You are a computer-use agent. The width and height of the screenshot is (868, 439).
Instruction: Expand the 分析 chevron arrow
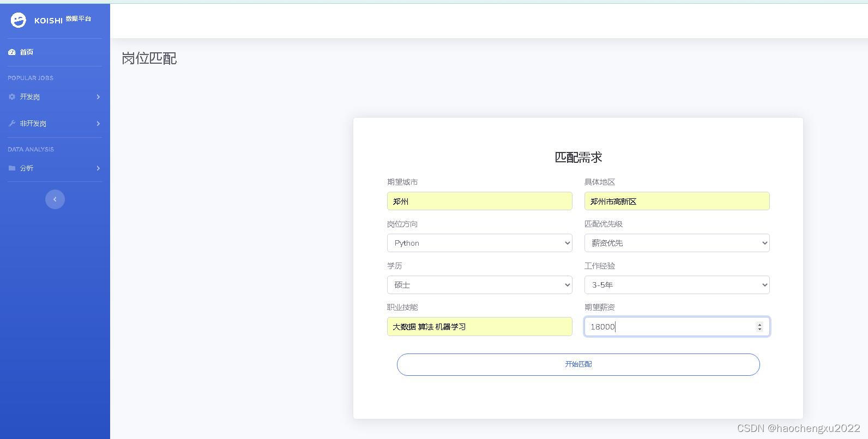pyautogui.click(x=98, y=168)
